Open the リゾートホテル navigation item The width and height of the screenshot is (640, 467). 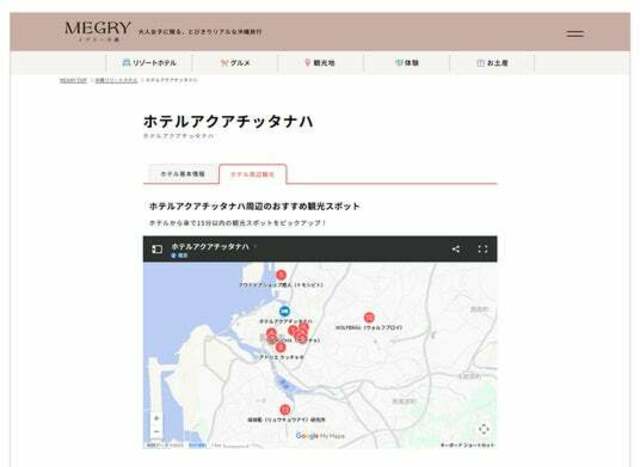click(149, 63)
